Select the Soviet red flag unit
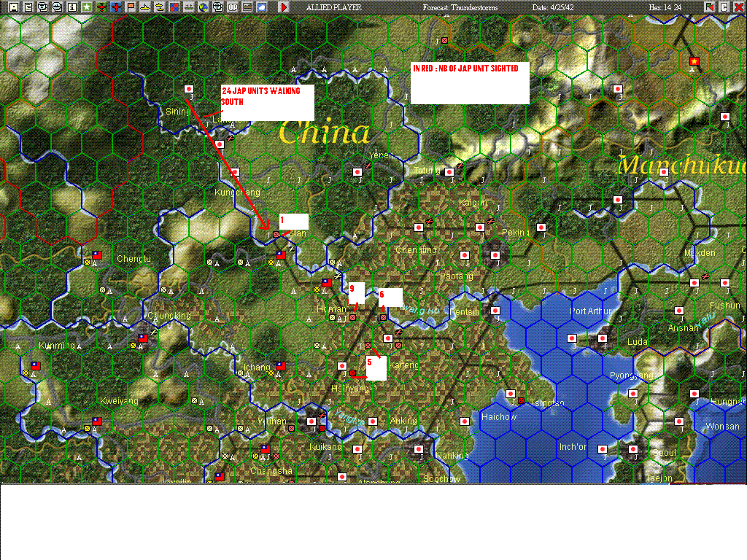 click(694, 61)
